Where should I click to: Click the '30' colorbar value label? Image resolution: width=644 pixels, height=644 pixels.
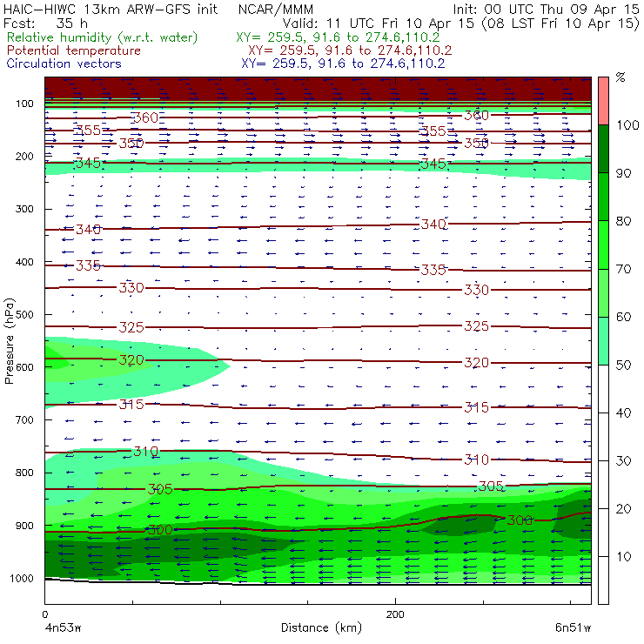(x=623, y=461)
